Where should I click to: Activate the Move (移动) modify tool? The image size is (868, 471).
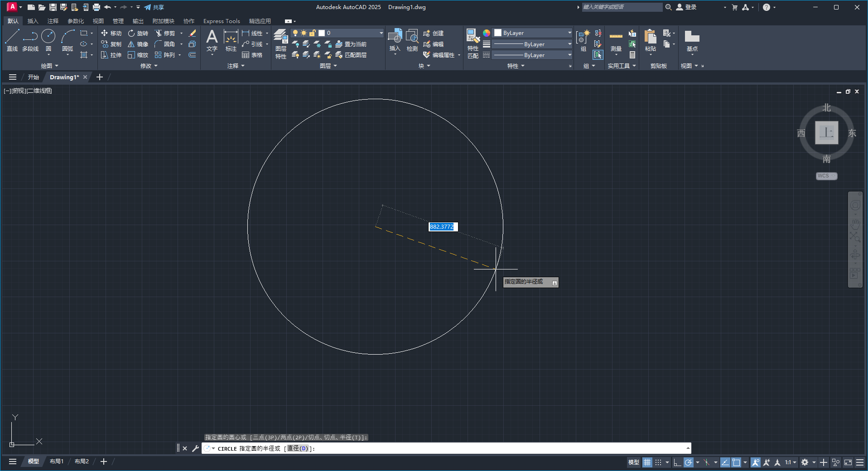click(111, 33)
